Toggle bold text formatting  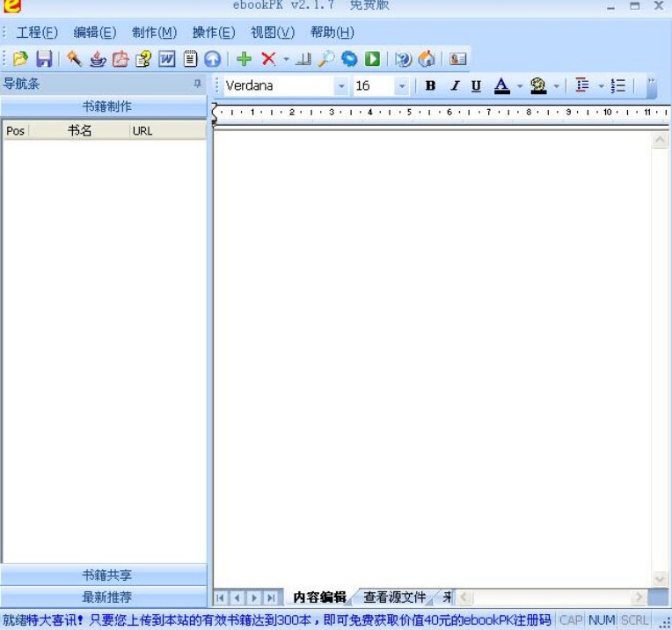point(430,85)
